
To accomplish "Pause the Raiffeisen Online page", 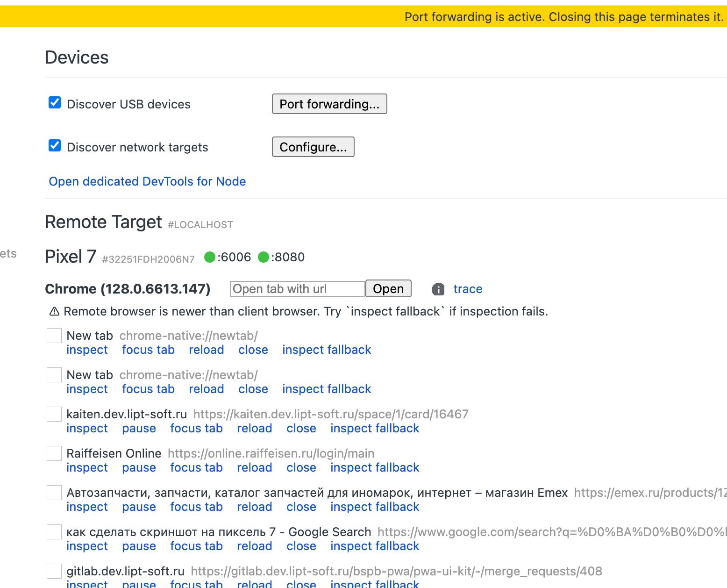I will coord(139,467).
